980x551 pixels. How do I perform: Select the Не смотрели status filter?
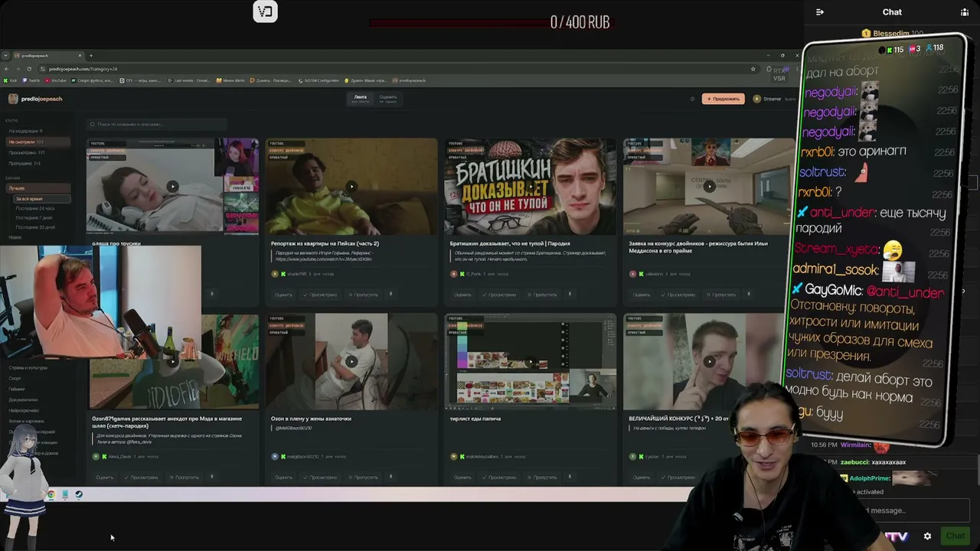37,142
